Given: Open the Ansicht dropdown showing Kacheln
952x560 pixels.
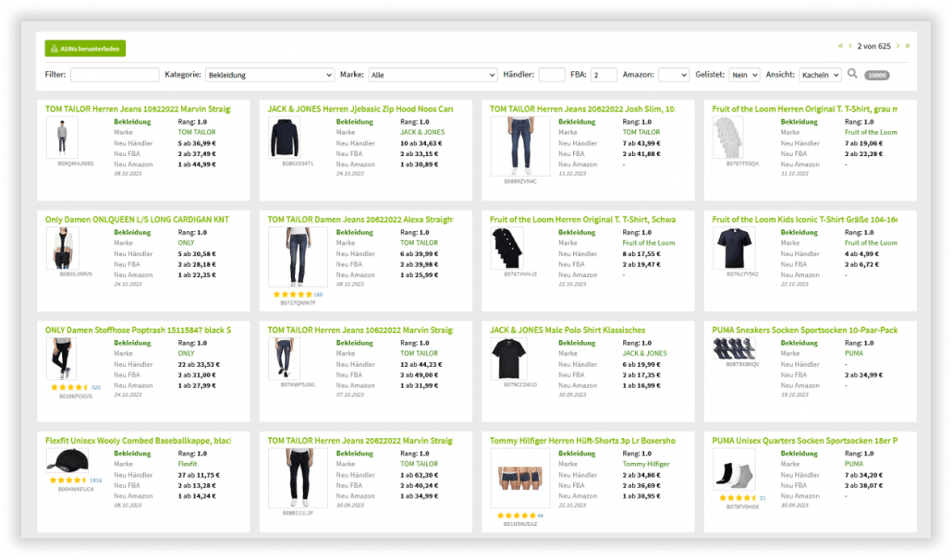Looking at the screenshot, I should click(x=820, y=75).
